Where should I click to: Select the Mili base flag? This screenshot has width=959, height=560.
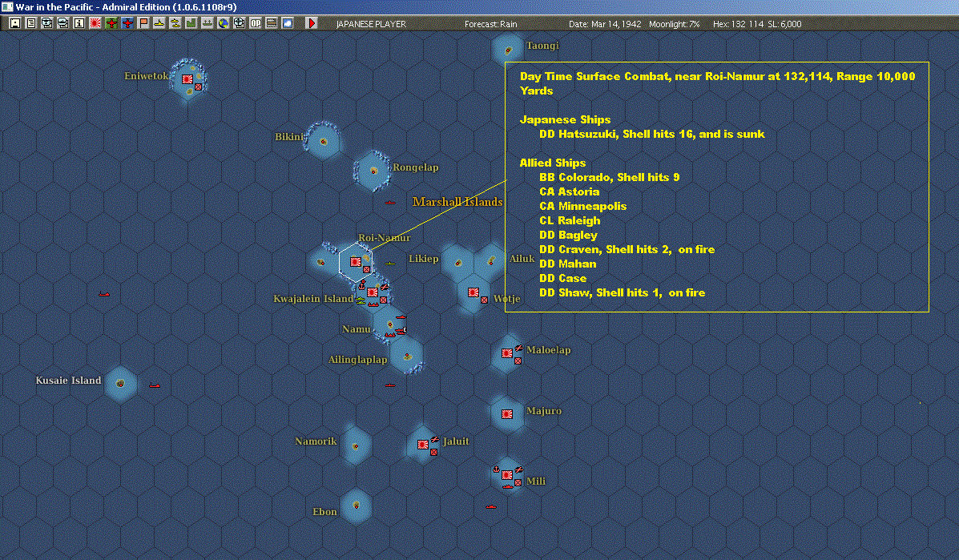click(507, 475)
